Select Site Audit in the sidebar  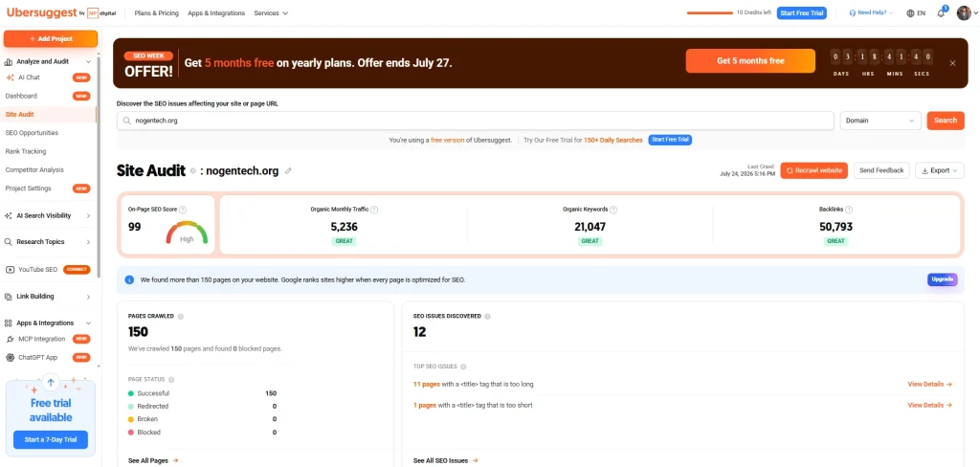49,115
